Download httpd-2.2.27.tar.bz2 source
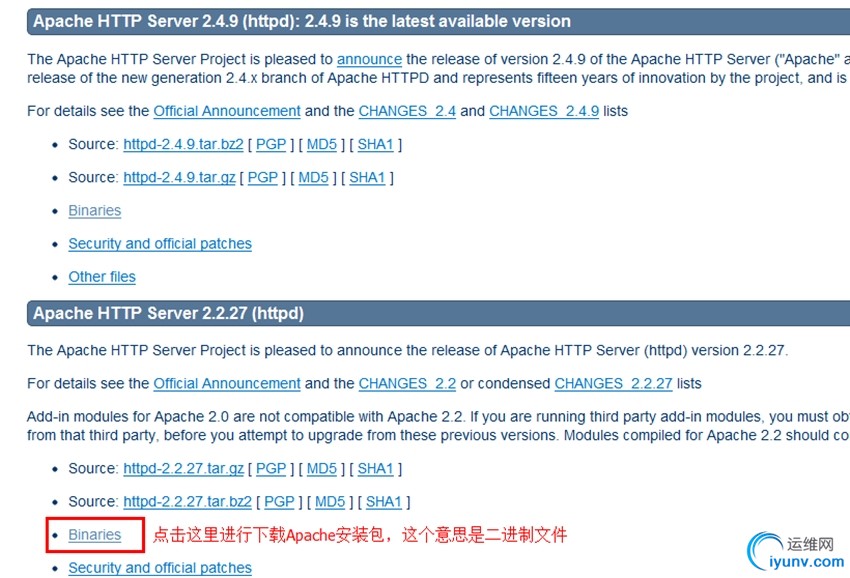 coord(188,502)
